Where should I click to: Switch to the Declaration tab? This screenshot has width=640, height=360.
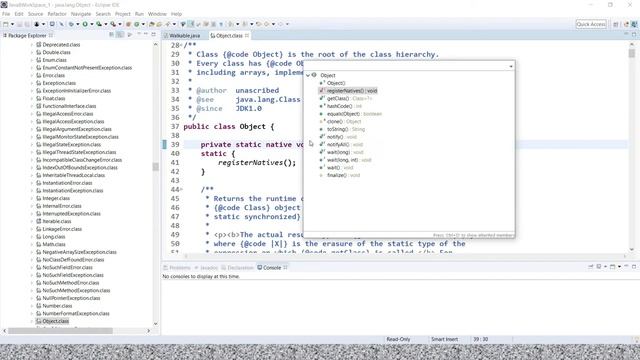tap(238, 267)
